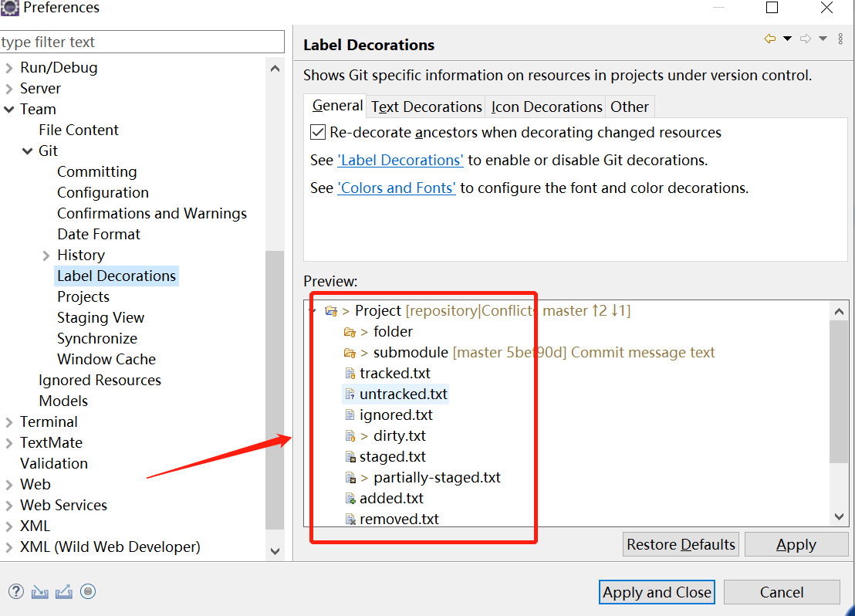
Task: Click the Import preferences icon
Action: click(39, 592)
